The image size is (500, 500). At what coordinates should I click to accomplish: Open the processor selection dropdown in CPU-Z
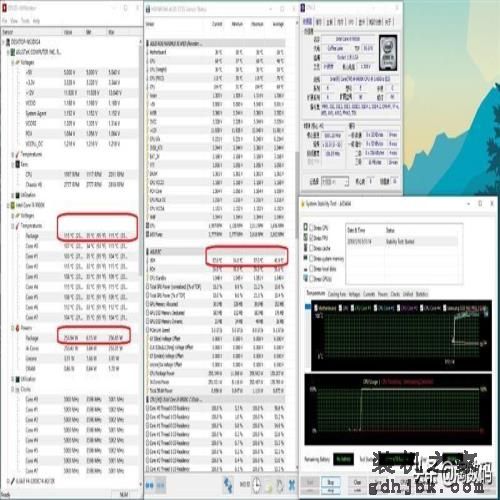point(335,181)
